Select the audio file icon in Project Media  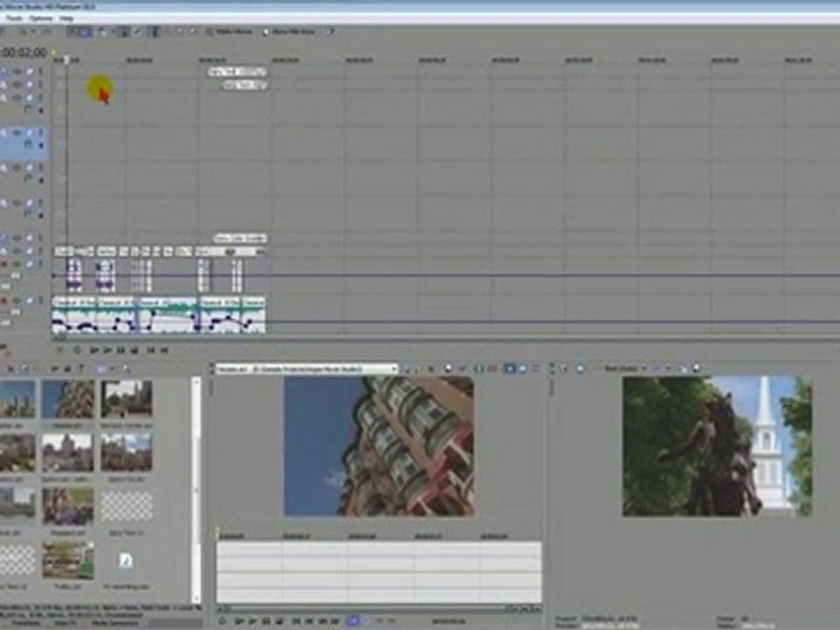[x=125, y=560]
